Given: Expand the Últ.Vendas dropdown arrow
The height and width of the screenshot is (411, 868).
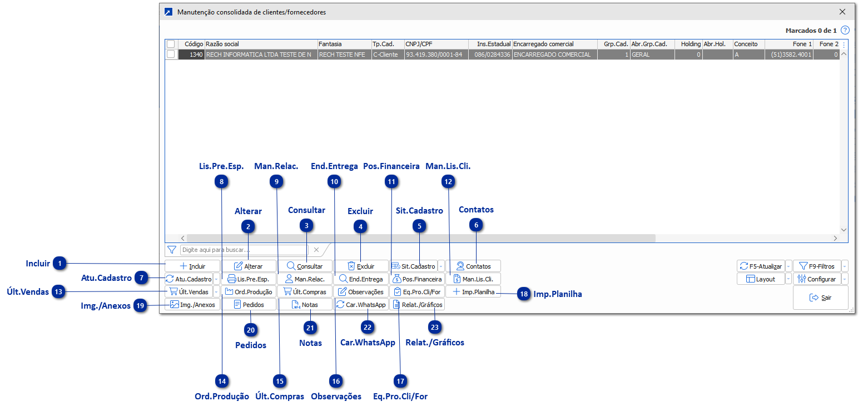Looking at the screenshot, I should pyautogui.click(x=216, y=291).
